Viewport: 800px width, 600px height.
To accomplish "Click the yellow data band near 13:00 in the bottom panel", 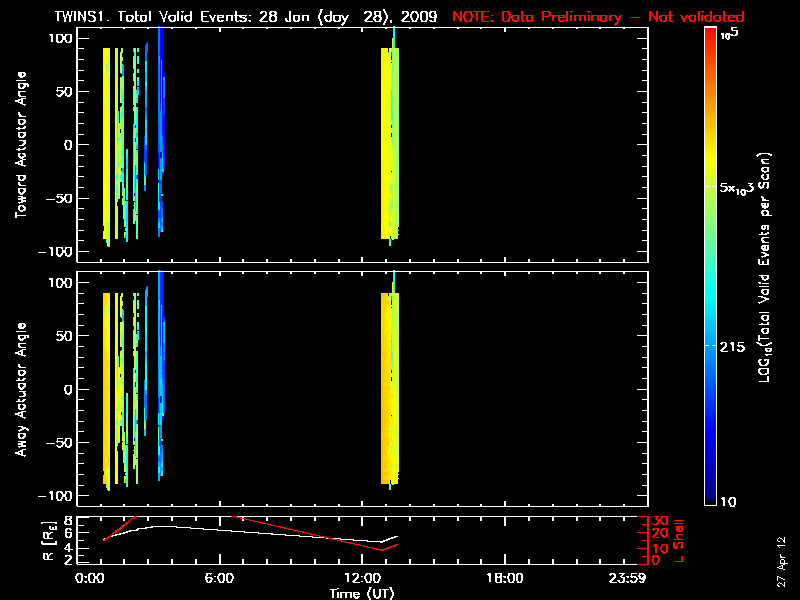I will tap(390, 390).
